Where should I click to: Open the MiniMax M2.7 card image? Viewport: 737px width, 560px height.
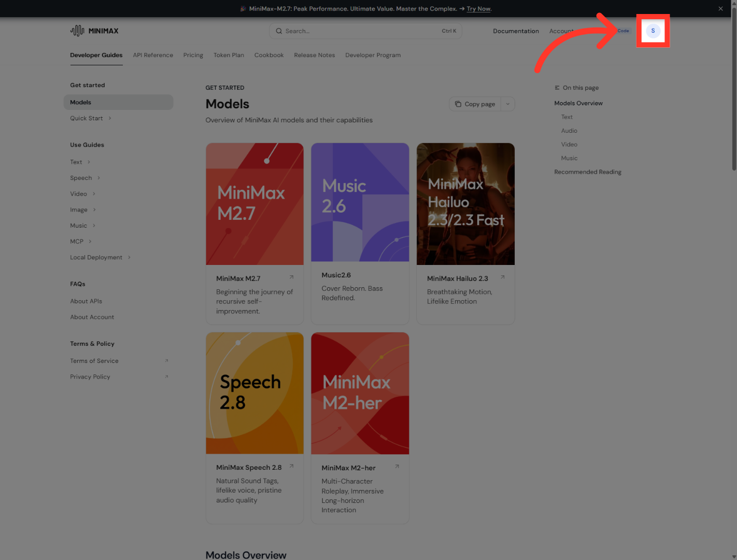(x=254, y=204)
